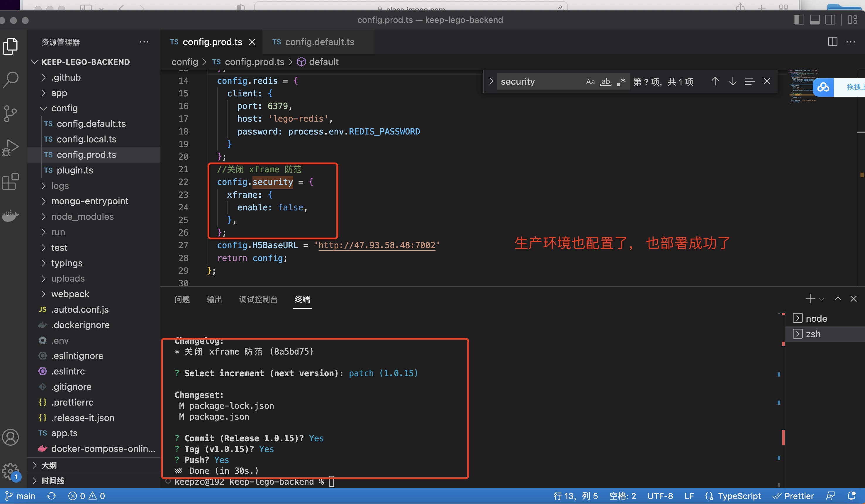Close the terminal panel

pos(853,299)
